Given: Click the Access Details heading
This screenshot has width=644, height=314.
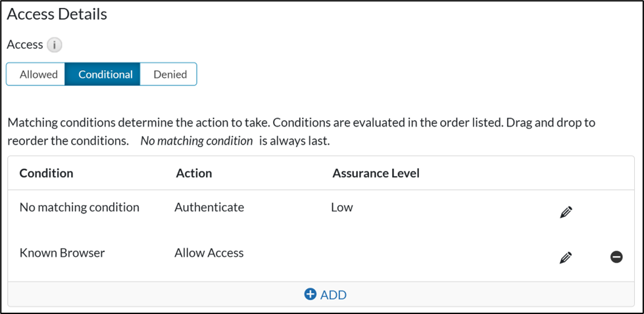Looking at the screenshot, I should coord(57,14).
